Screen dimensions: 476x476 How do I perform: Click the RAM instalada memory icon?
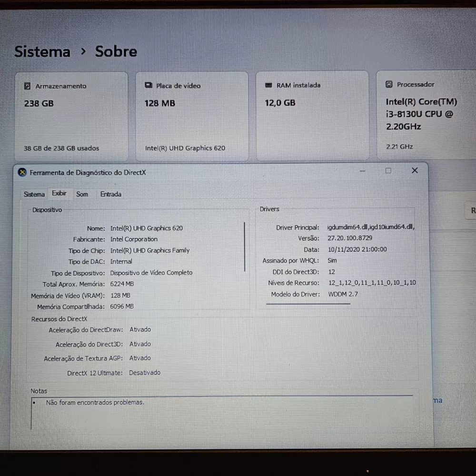(268, 85)
